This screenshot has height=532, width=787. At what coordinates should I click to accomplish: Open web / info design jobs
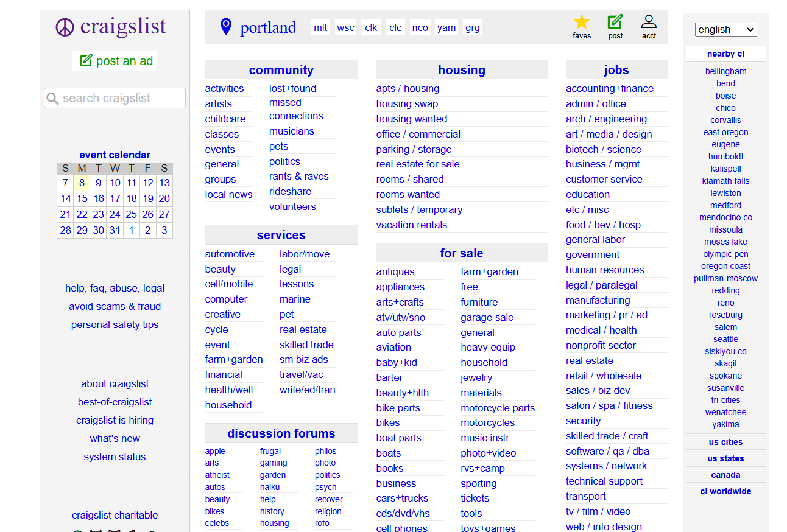[604, 527]
